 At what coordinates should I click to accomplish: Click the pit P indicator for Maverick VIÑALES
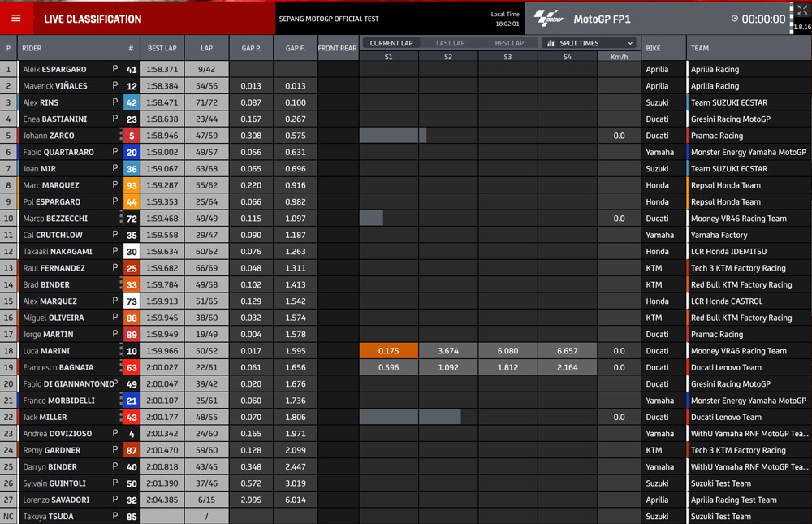[x=115, y=85]
